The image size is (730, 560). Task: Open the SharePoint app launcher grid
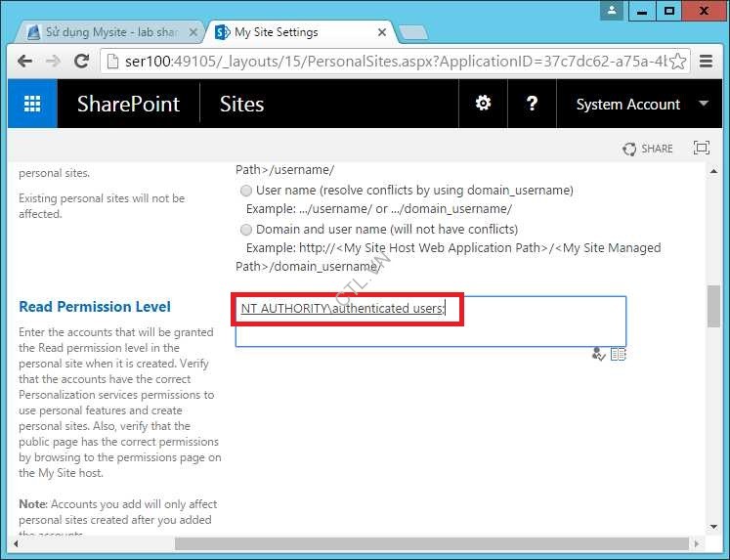coord(32,105)
